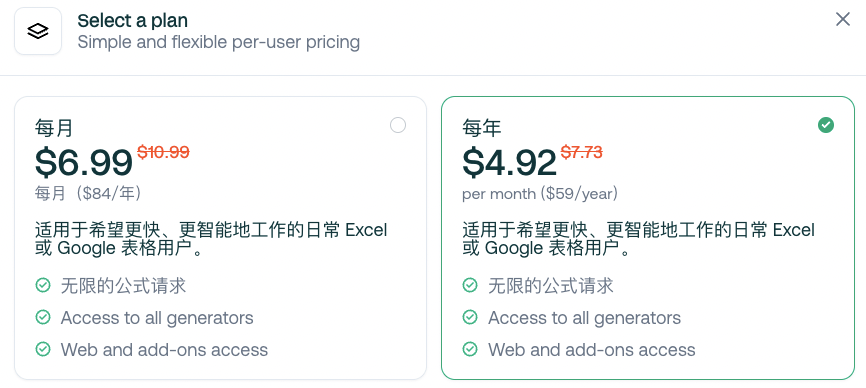Screen dimensions: 866x388
Task: Select the 每月 monthly plan radio button
Action: click(398, 125)
